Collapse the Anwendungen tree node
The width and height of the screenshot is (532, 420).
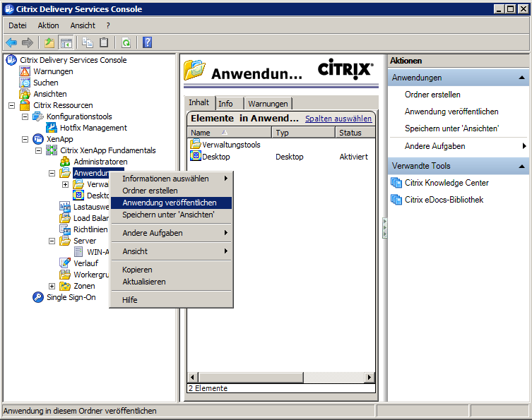(x=52, y=173)
